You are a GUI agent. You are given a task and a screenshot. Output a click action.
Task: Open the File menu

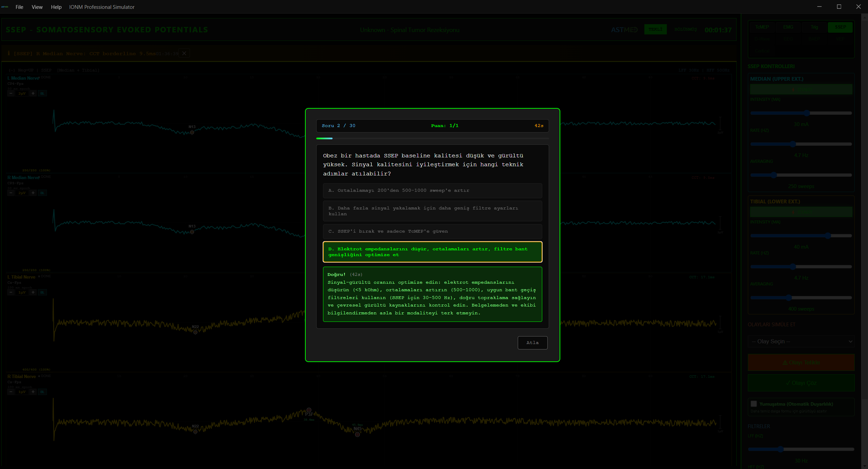coord(19,7)
